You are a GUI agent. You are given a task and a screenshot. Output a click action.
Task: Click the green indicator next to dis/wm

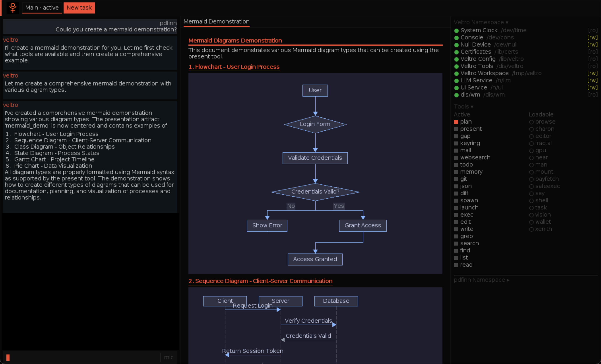(x=456, y=95)
